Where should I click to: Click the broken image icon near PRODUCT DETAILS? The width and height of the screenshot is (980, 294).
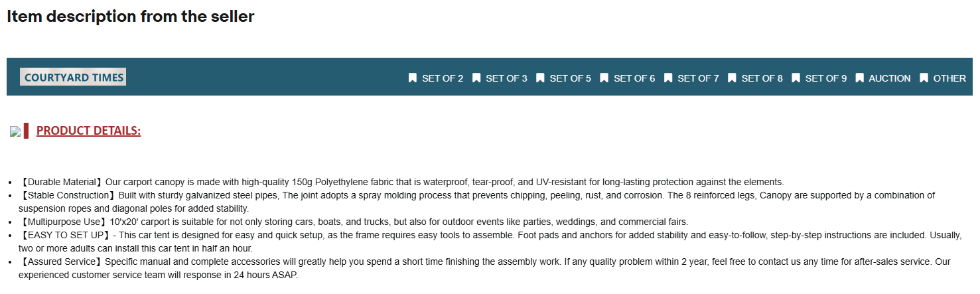15,131
